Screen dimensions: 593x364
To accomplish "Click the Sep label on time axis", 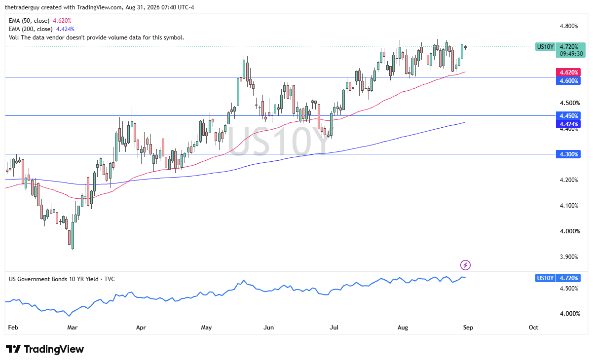I will 468,327.
